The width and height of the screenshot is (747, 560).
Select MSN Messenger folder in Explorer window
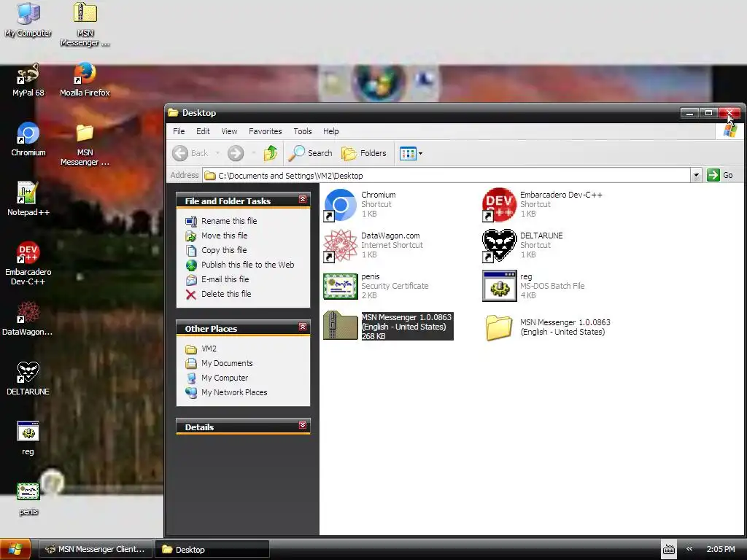pos(548,327)
